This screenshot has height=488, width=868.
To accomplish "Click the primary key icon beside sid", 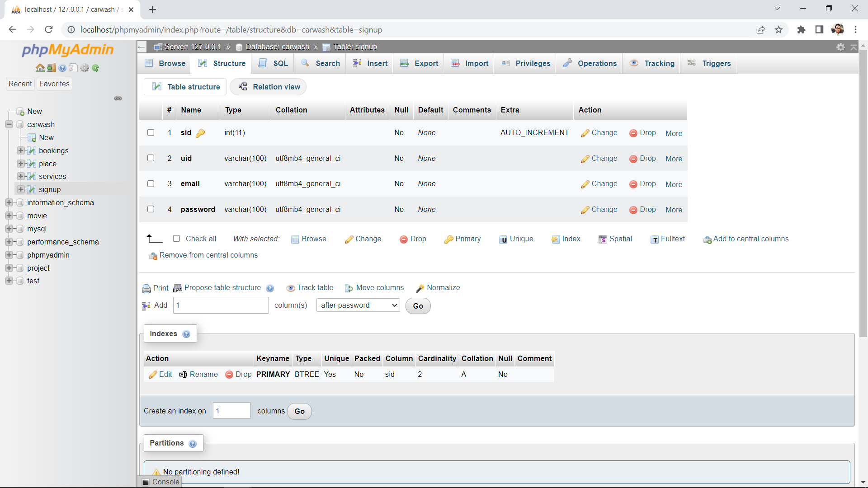I will pyautogui.click(x=201, y=133).
